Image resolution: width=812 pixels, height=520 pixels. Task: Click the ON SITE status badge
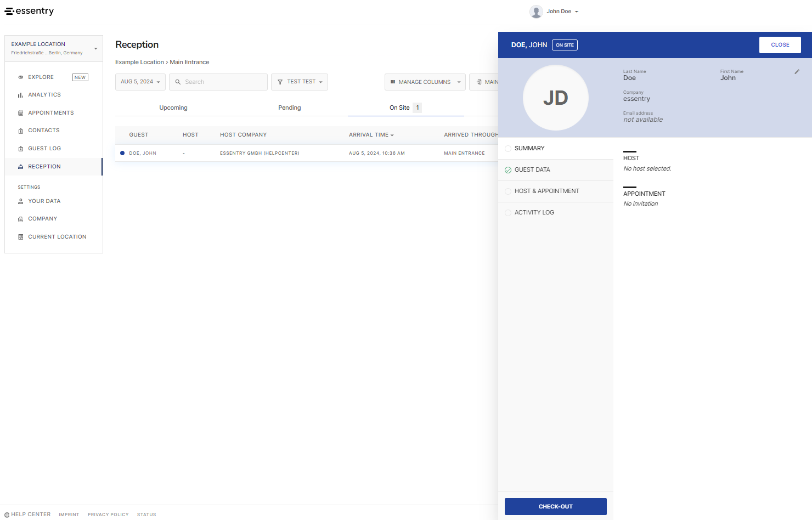(565, 45)
